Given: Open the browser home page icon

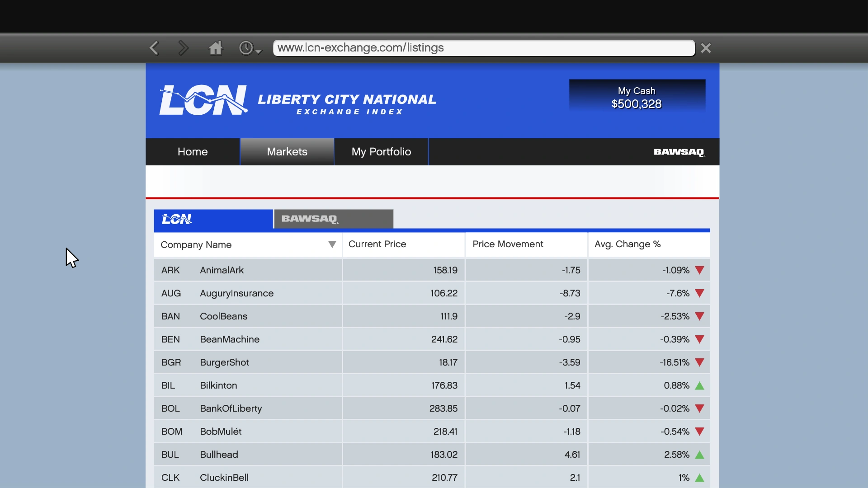Looking at the screenshot, I should pos(216,48).
